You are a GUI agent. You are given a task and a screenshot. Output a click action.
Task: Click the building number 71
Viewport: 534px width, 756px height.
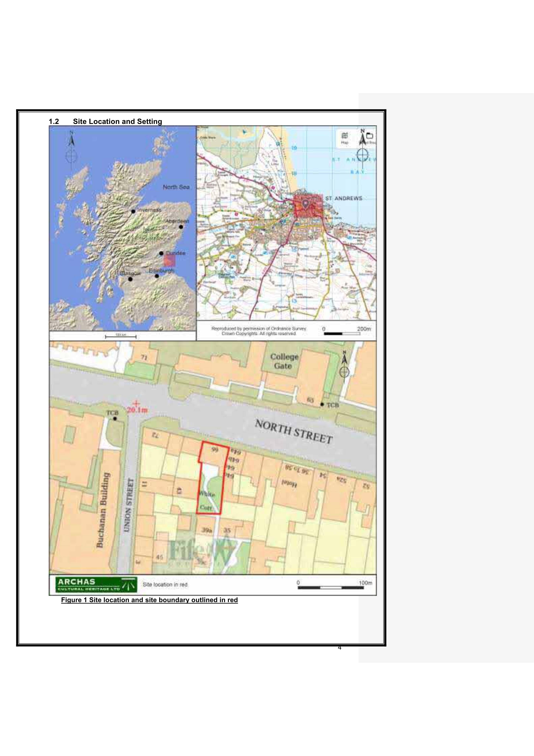coord(144,358)
